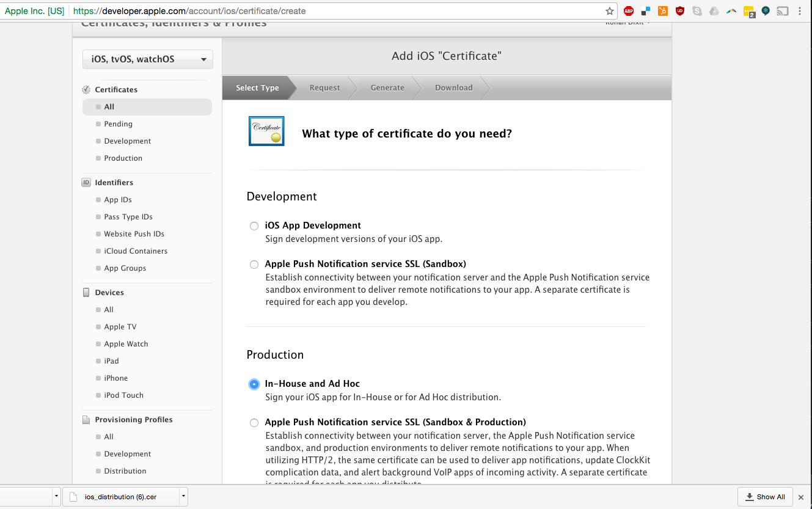Open App Groups

125,268
